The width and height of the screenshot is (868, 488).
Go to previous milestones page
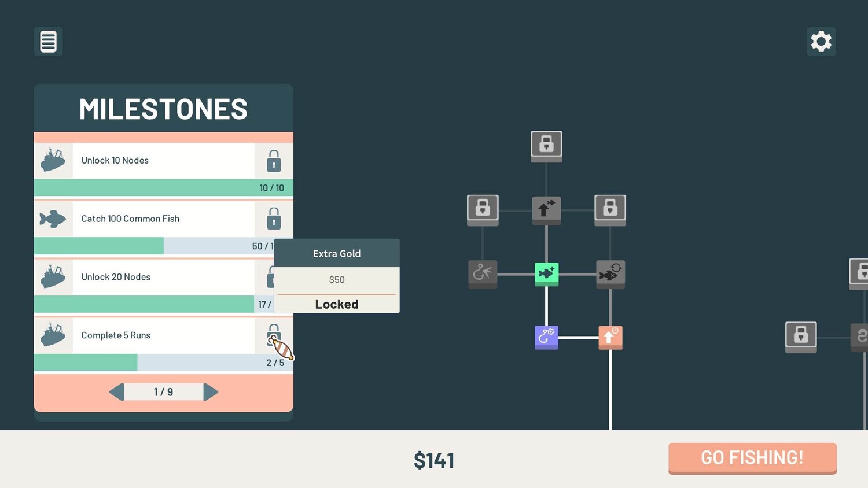(x=116, y=392)
